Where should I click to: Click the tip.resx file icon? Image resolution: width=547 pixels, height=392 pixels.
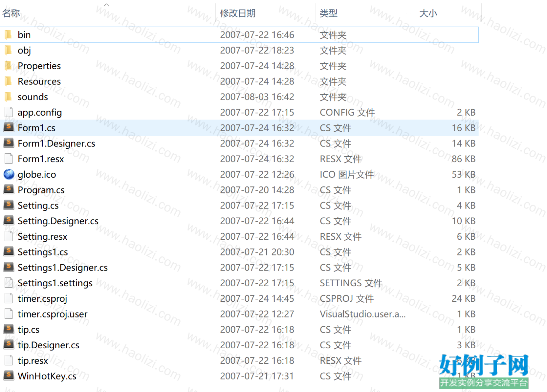[9, 360]
